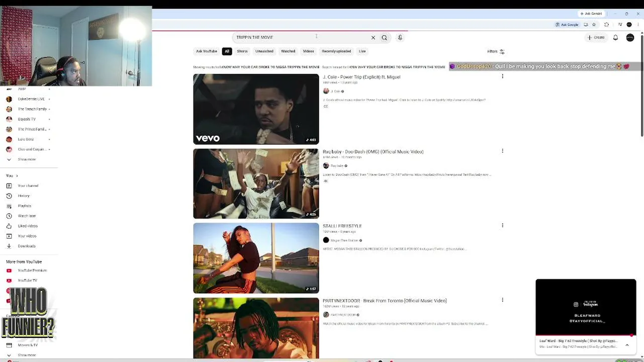Viewport: 644px width, 362px height.
Task: Switch to the Shorts filter chip
Action: coord(242,51)
